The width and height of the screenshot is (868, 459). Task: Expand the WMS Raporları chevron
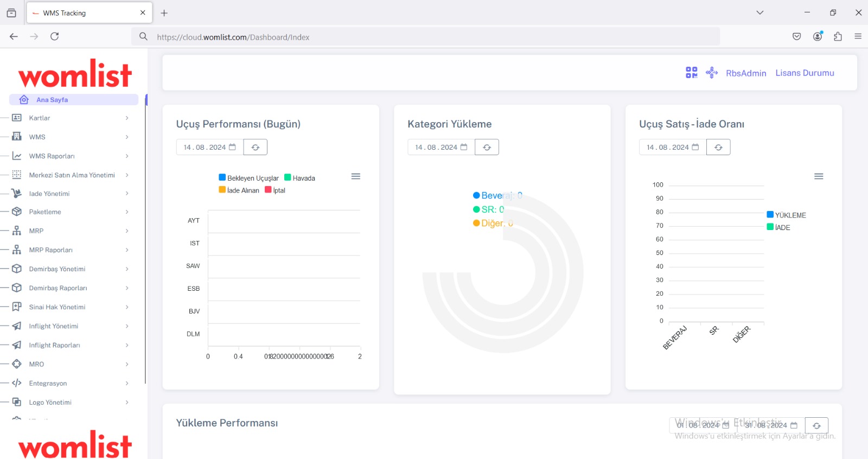(127, 156)
